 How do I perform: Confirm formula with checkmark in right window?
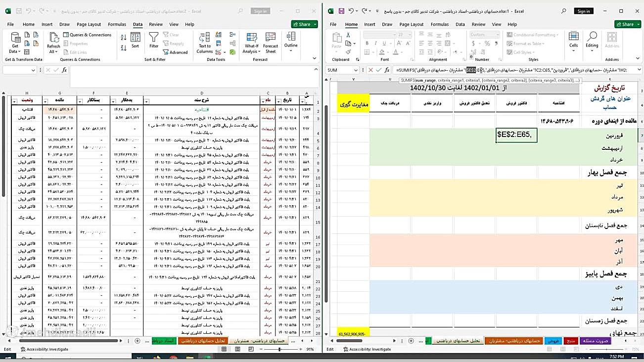(x=379, y=70)
